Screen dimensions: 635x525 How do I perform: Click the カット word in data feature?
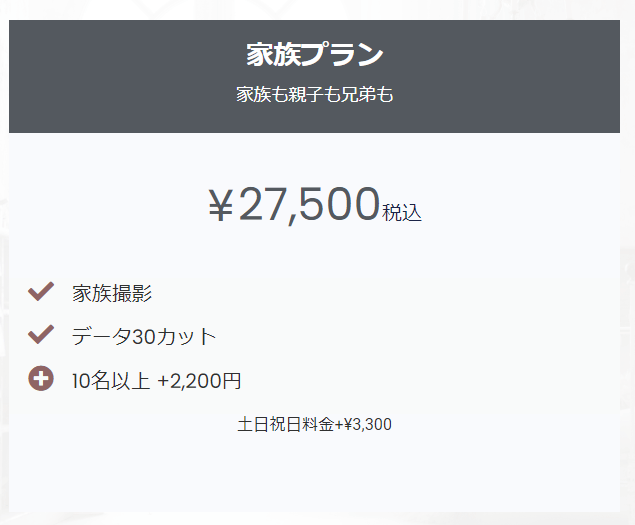click(x=186, y=337)
